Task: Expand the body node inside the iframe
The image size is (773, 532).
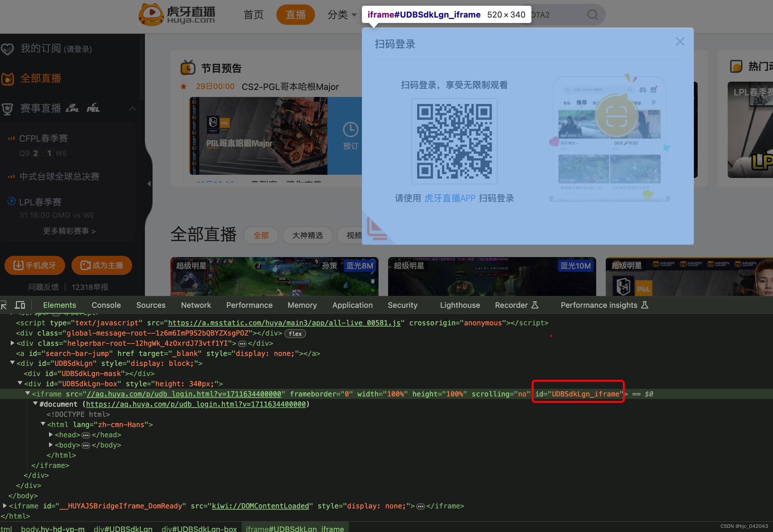Action: pyautogui.click(x=51, y=445)
